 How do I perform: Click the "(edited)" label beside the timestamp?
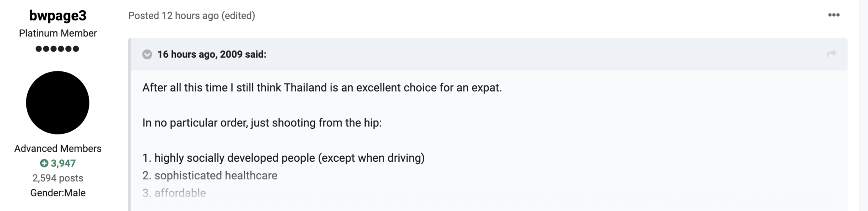click(238, 16)
